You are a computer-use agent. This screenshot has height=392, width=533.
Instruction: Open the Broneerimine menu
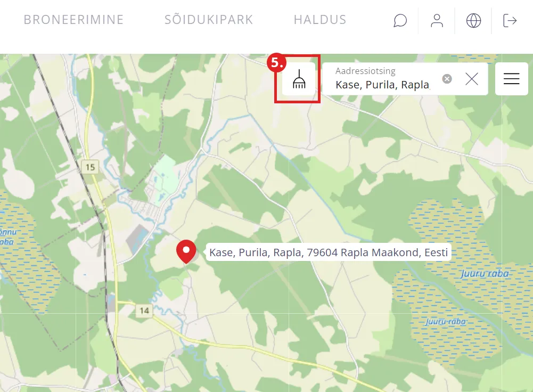[73, 20]
